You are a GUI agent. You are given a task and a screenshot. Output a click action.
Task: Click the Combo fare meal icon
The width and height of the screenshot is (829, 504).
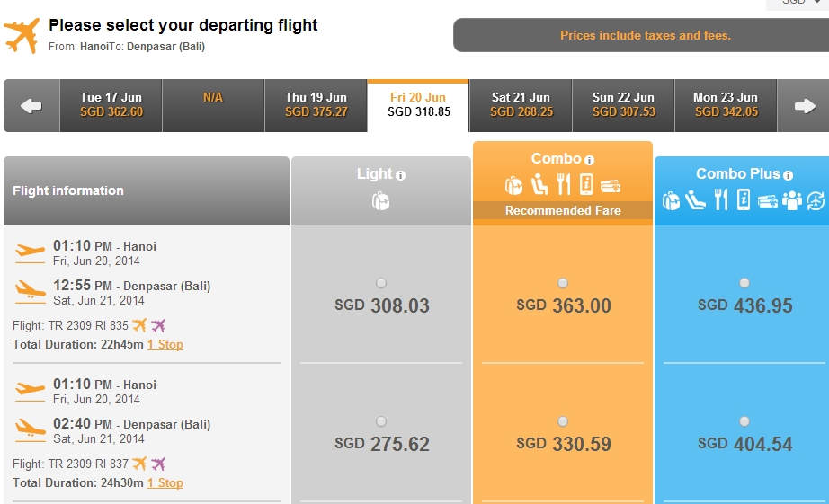coord(564,185)
